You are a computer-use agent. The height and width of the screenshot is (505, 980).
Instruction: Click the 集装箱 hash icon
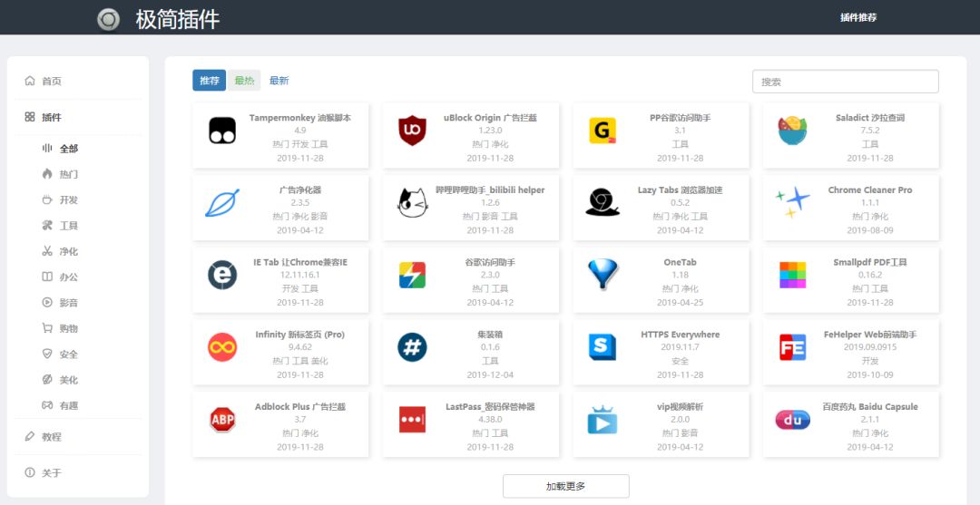point(413,347)
